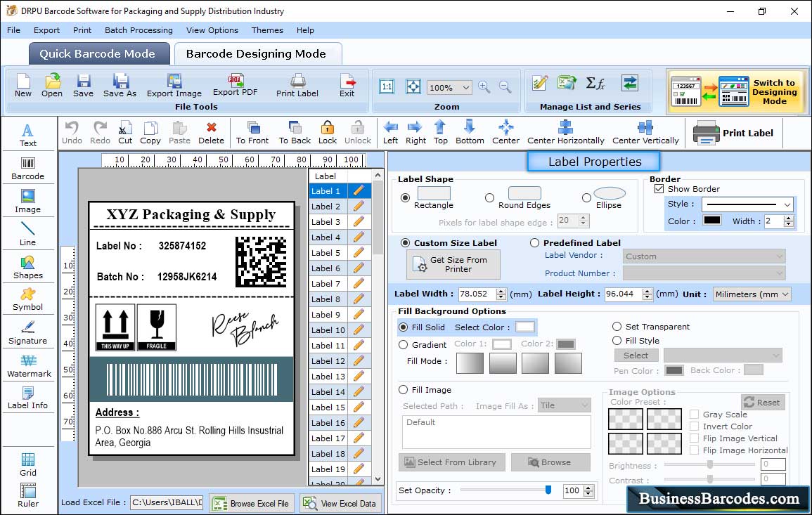Open the Unit dropdown
The width and height of the screenshot is (812, 515).
coord(752,294)
